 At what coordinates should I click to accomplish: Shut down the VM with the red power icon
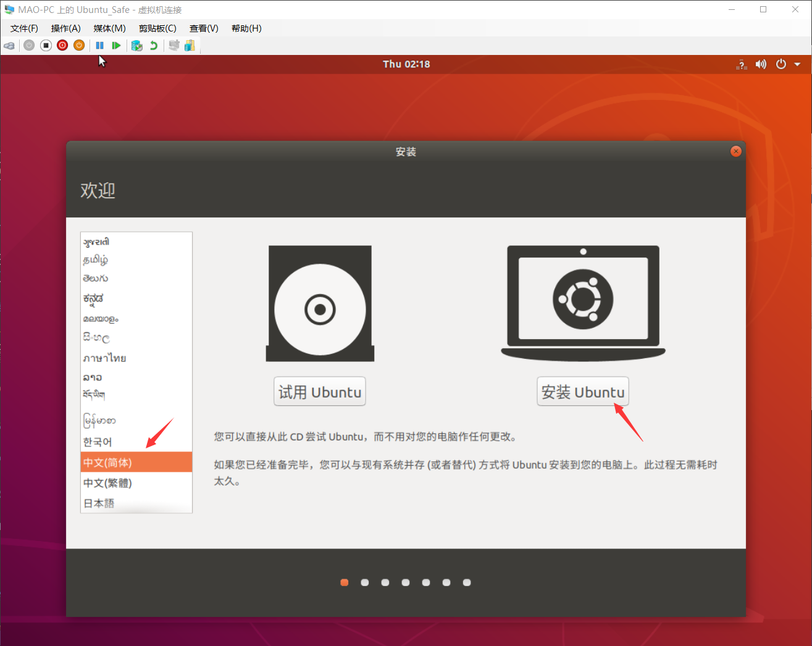[62, 45]
